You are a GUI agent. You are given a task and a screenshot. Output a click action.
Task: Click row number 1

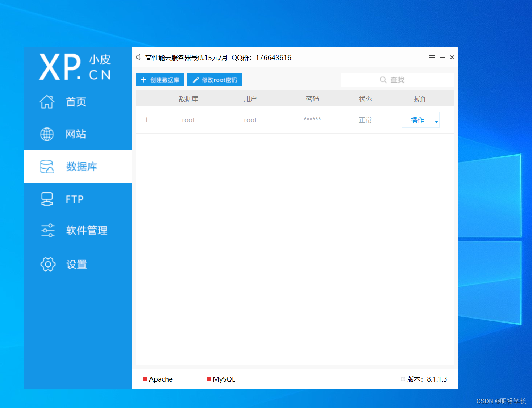point(146,120)
